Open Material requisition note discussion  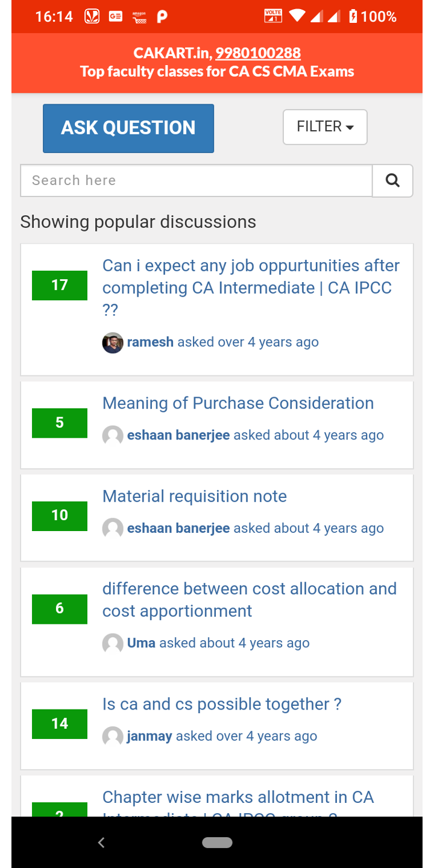pyautogui.click(x=195, y=496)
